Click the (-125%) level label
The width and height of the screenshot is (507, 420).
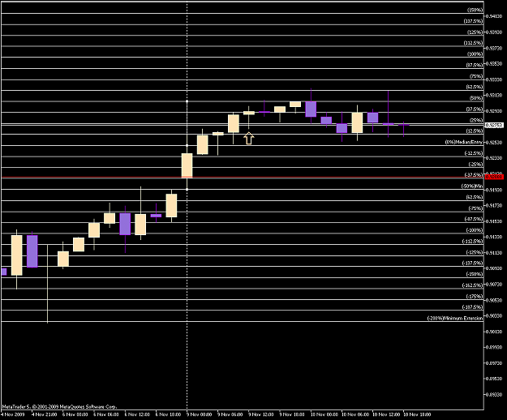tap(475, 252)
